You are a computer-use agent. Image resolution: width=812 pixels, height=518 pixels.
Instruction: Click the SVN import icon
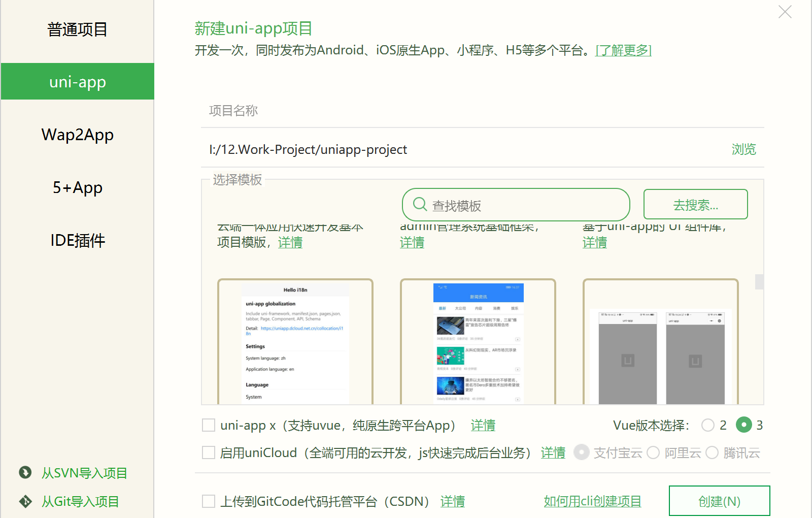coord(24,473)
